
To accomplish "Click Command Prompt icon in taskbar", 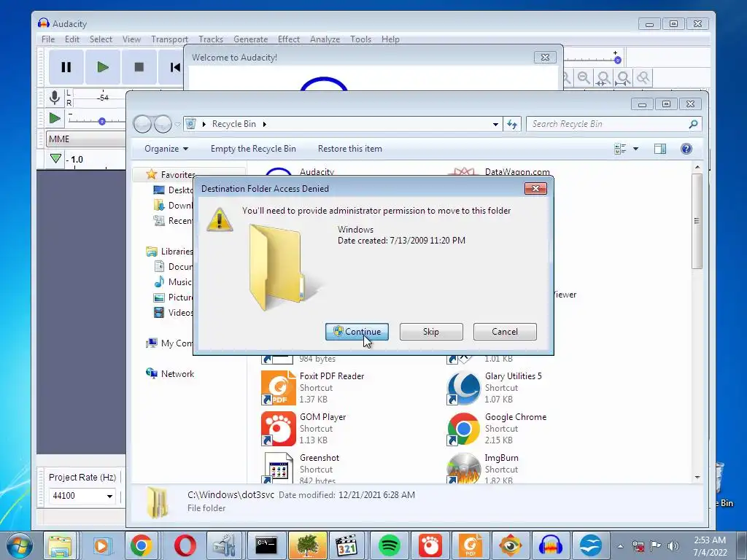I will point(266,545).
